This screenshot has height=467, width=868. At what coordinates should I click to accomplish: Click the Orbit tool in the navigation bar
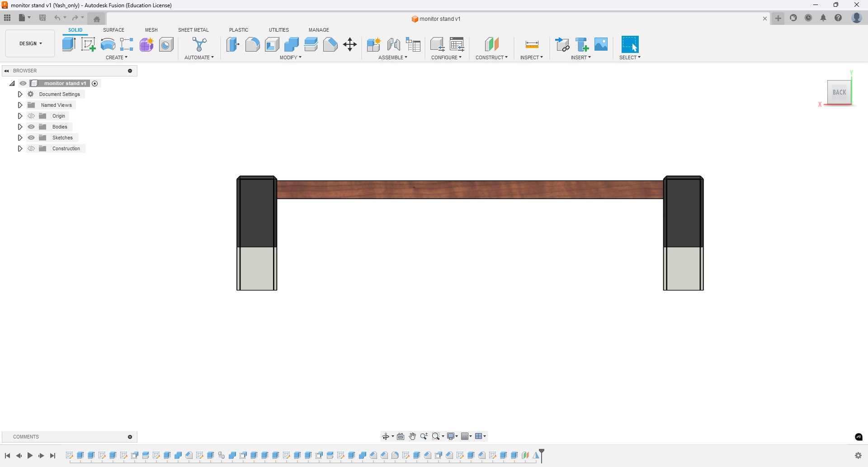tap(386, 436)
